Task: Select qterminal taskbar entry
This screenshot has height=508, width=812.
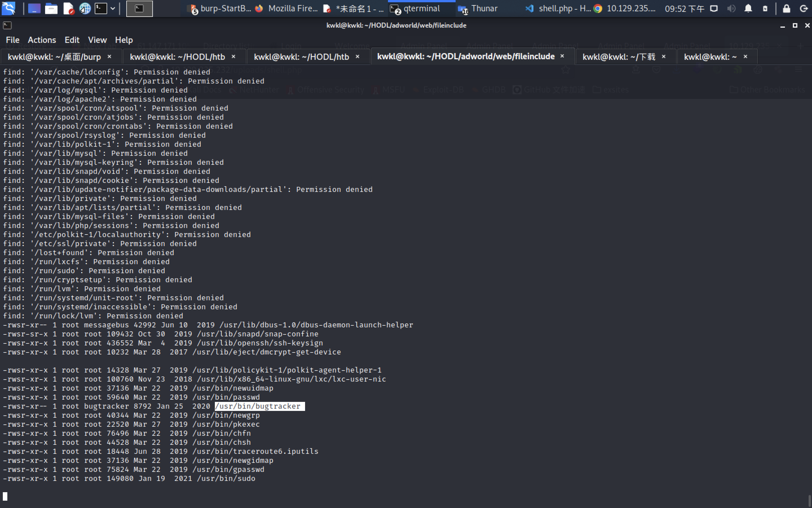Action: point(421,8)
